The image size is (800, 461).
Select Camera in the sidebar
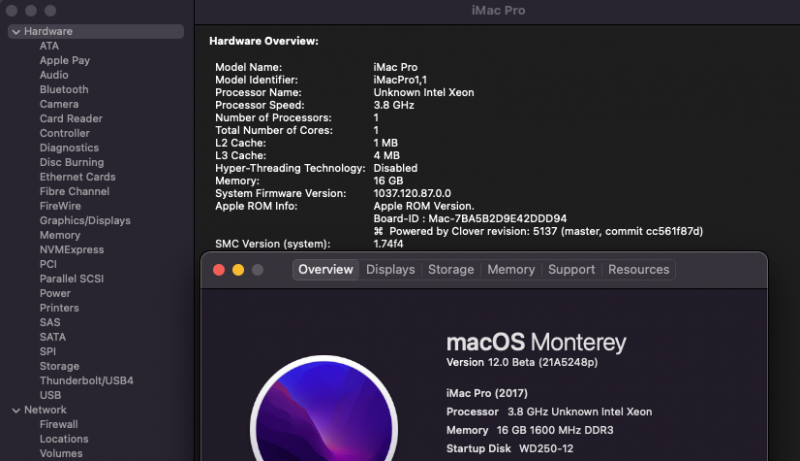[x=59, y=104]
